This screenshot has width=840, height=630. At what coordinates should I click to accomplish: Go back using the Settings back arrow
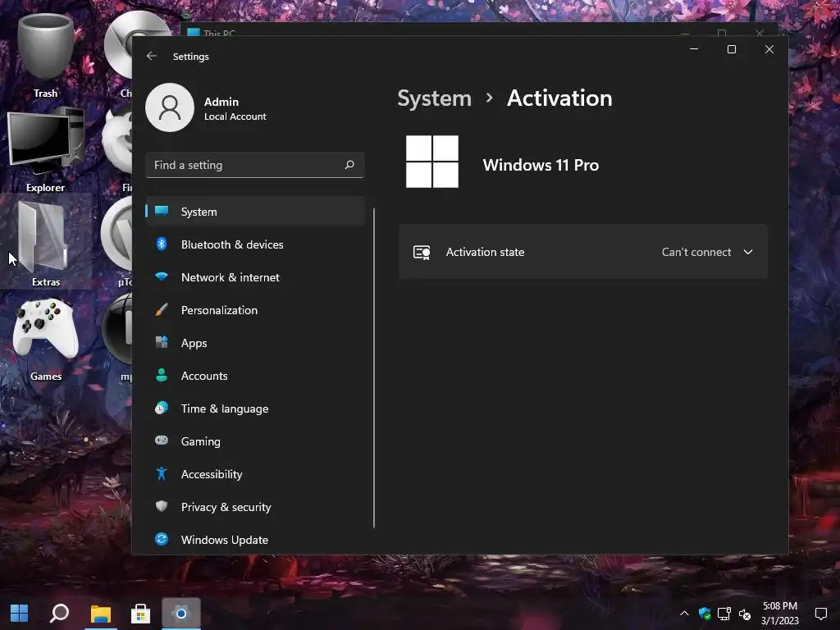click(x=152, y=56)
